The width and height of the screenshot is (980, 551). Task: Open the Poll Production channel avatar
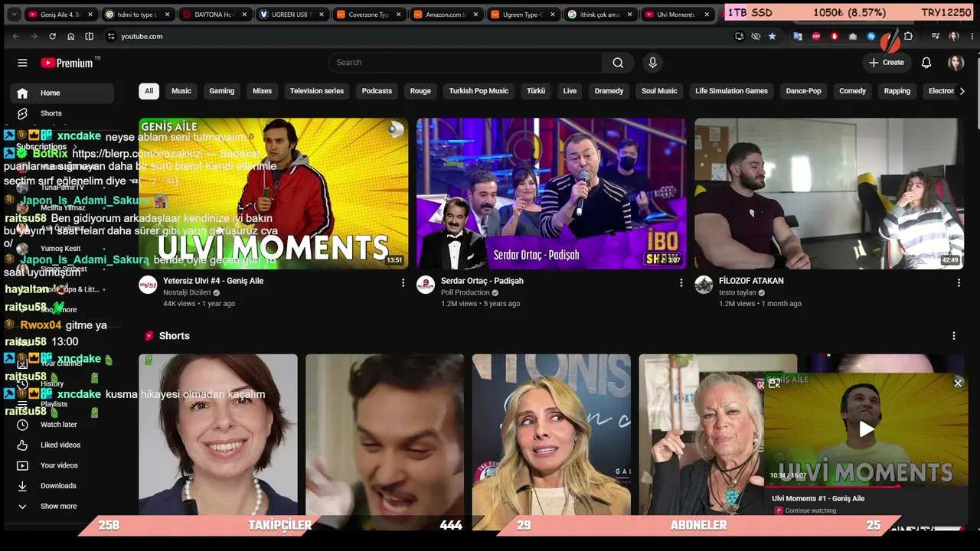click(x=426, y=285)
